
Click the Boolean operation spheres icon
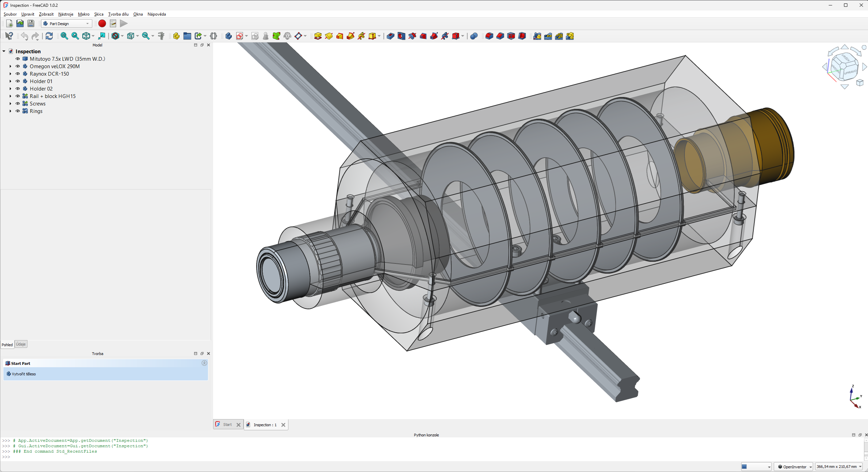coord(474,36)
